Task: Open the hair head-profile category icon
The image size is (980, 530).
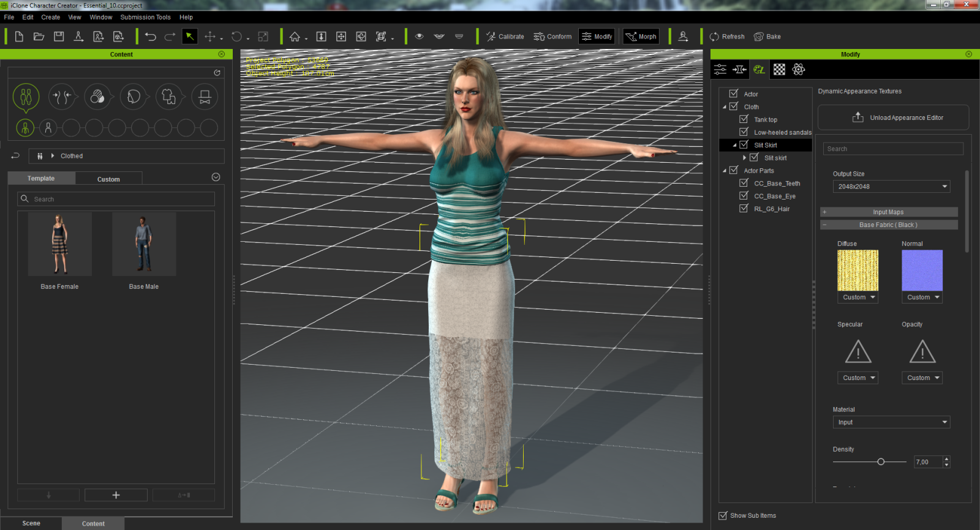Action: click(x=133, y=97)
